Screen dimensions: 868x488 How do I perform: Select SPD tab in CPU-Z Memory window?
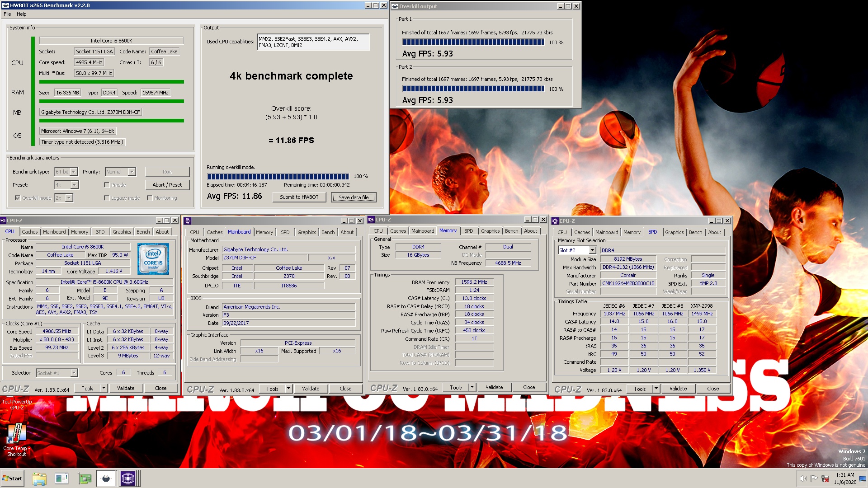click(468, 231)
